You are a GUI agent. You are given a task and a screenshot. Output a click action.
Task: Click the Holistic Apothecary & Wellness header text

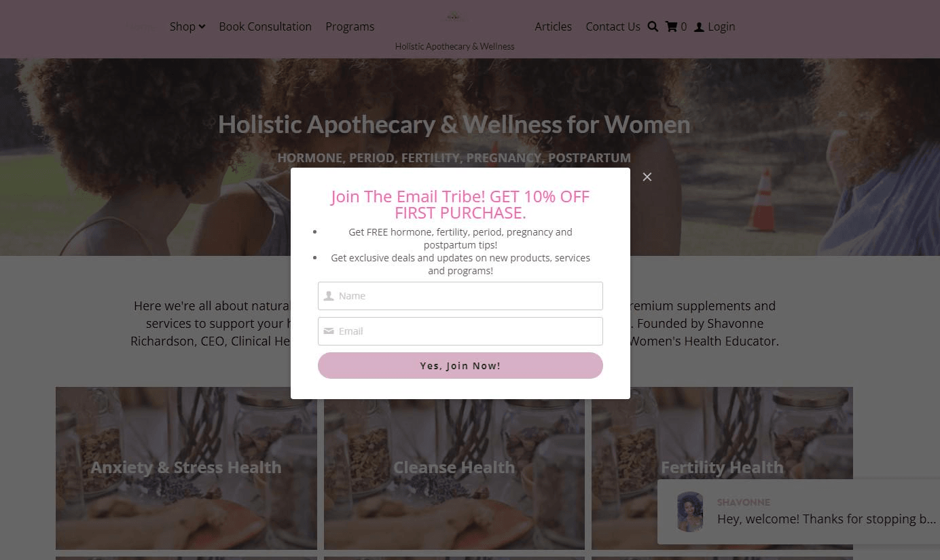(x=454, y=46)
